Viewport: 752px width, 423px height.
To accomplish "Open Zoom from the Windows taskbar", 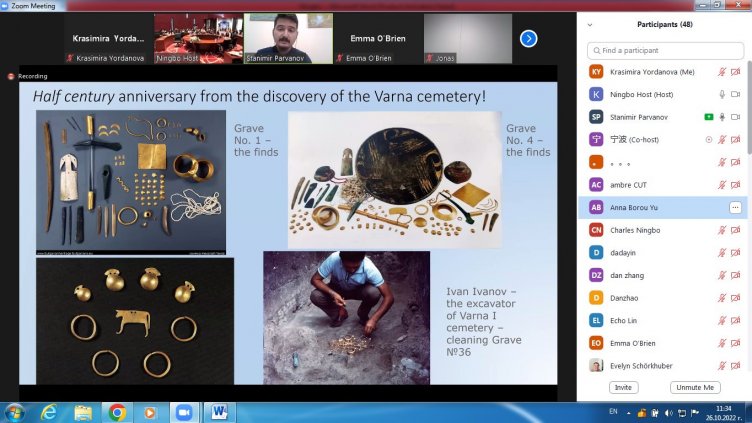I will tap(184, 412).
